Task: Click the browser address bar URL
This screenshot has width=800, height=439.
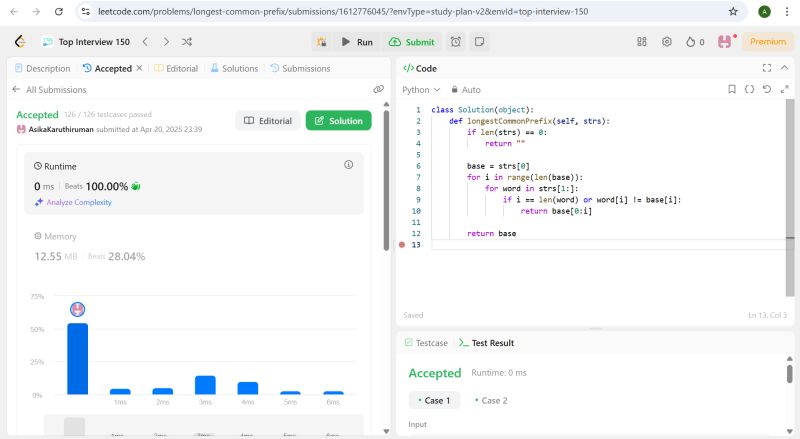Action: [343, 11]
